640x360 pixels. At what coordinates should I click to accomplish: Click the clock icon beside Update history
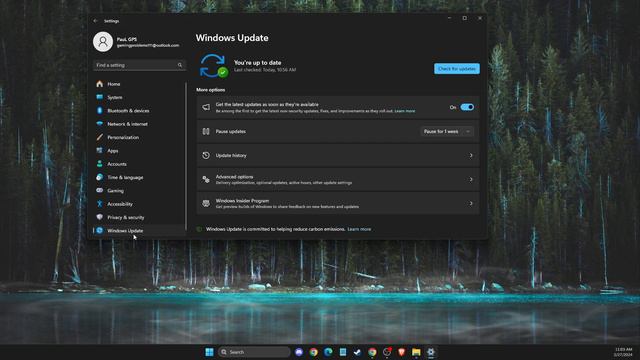pyautogui.click(x=206, y=155)
